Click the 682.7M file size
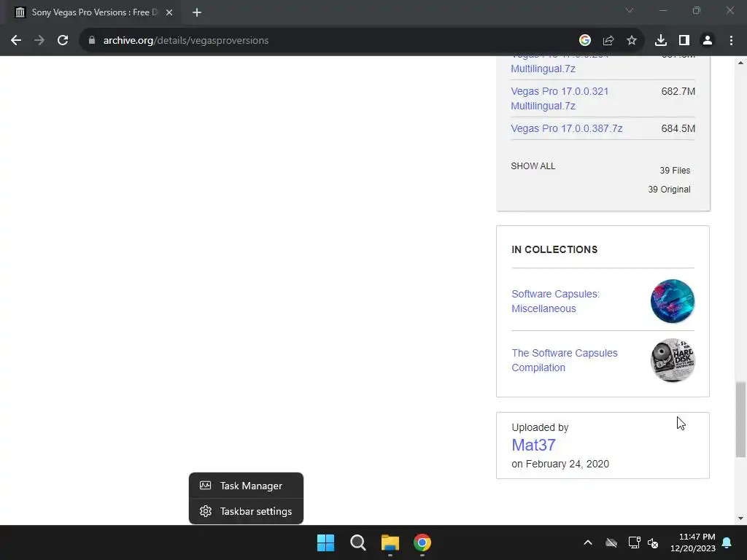The height and width of the screenshot is (560, 747). pyautogui.click(x=678, y=91)
